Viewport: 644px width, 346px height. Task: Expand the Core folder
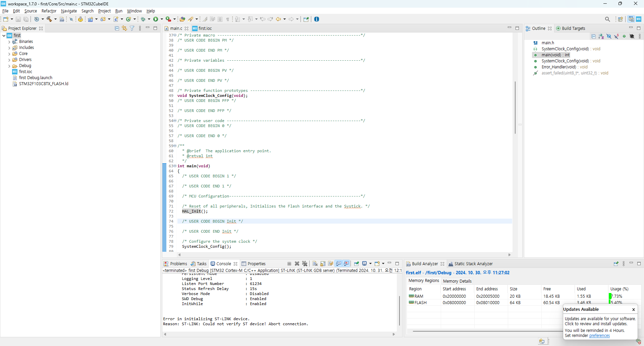tap(9, 54)
